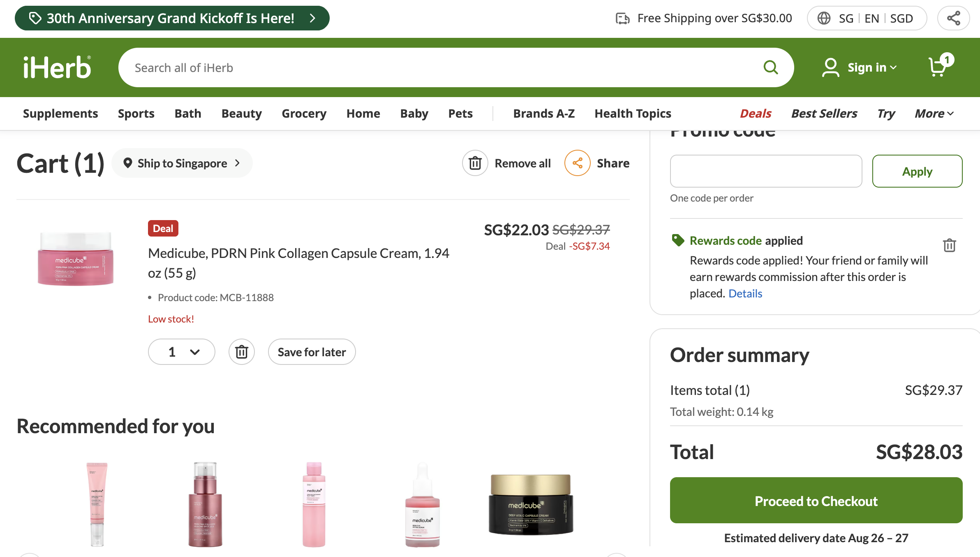Click the search magnifier icon
980x557 pixels.
(770, 67)
